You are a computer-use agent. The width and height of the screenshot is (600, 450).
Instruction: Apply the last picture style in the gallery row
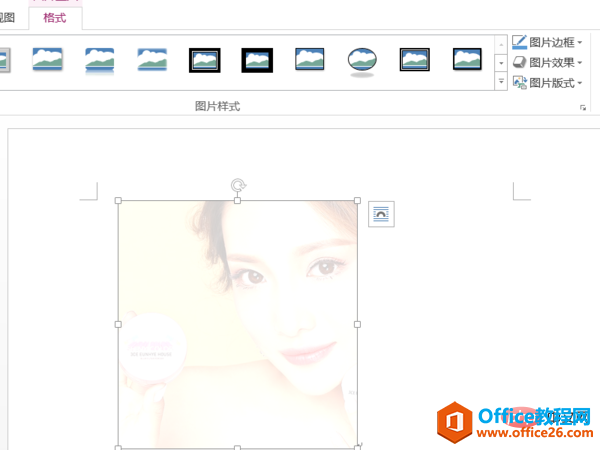point(467,60)
